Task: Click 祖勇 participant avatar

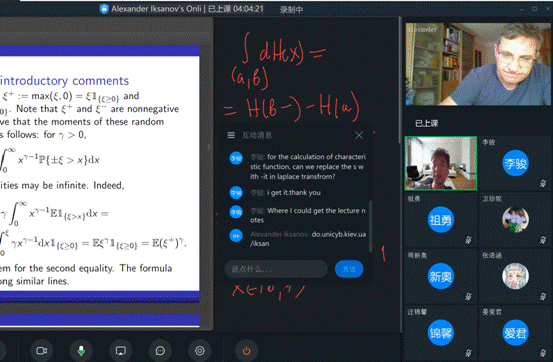Action: [440, 220]
